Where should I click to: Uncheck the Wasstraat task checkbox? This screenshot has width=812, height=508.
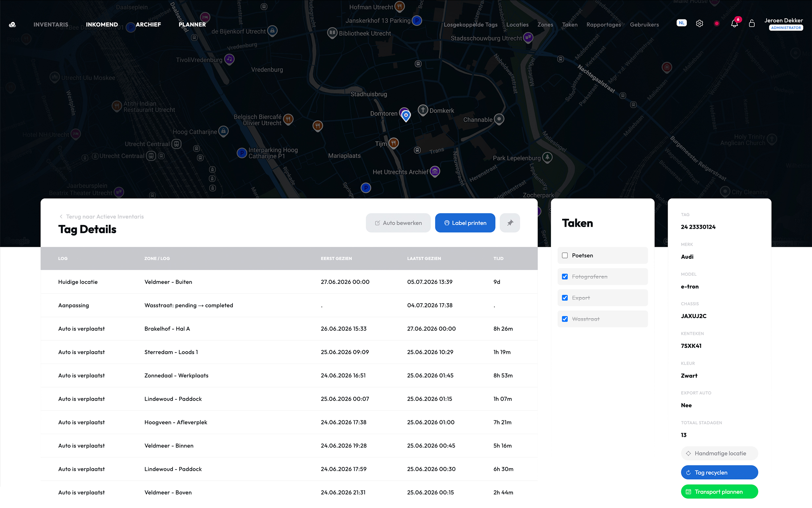point(565,319)
